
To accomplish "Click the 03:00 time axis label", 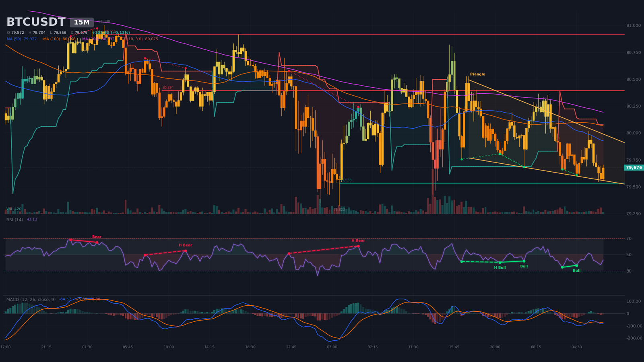I will [x=332, y=347].
